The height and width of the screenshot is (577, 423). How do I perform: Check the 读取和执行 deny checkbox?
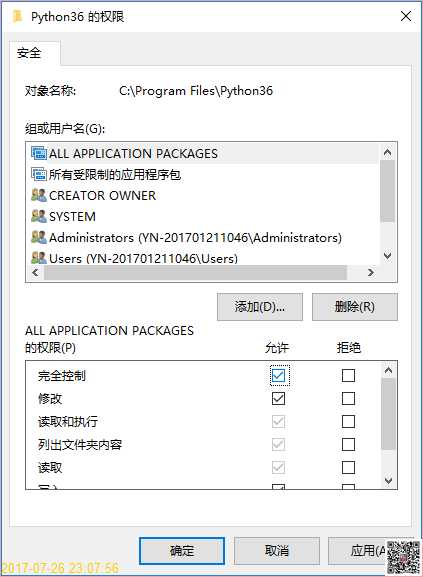[348, 421]
